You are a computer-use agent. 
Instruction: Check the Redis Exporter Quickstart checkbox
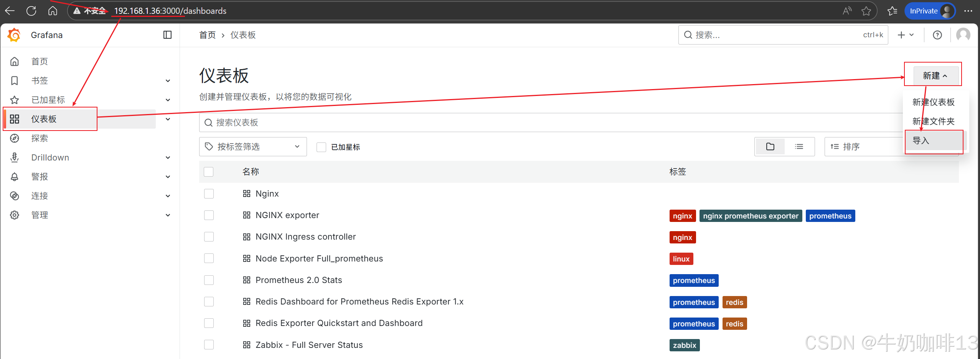[209, 323]
